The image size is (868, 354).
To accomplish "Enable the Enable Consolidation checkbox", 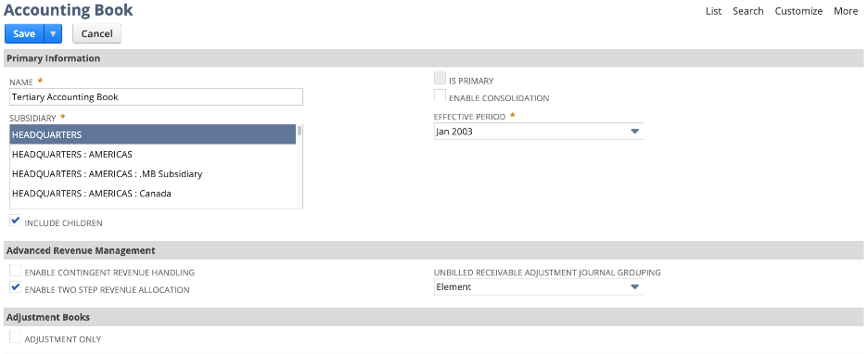I will [x=440, y=95].
